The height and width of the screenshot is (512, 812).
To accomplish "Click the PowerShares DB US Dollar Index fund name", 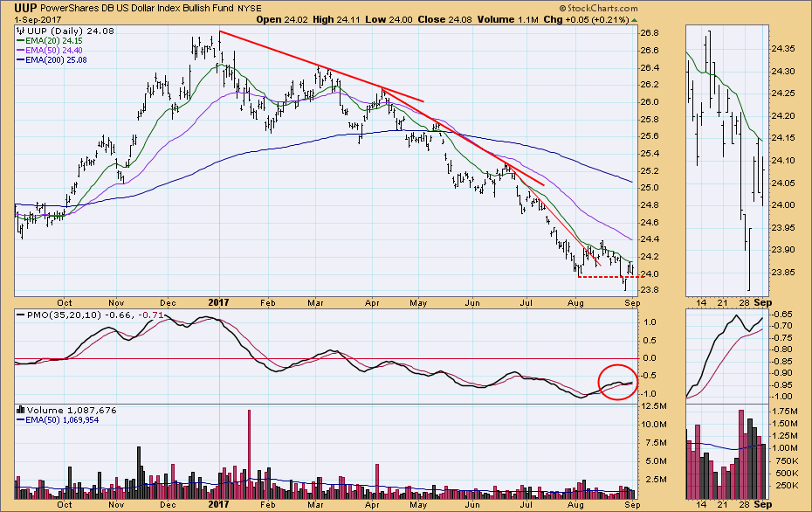I will pyautogui.click(x=137, y=8).
